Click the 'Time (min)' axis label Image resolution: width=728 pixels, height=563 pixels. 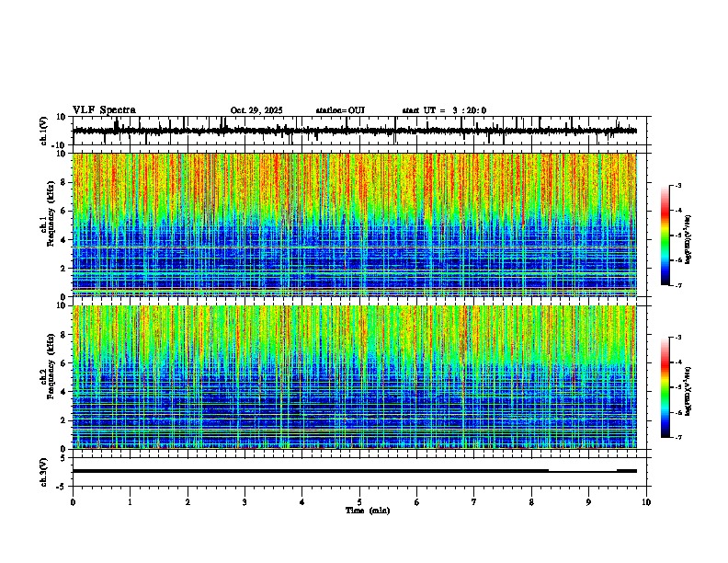pyautogui.click(x=368, y=511)
